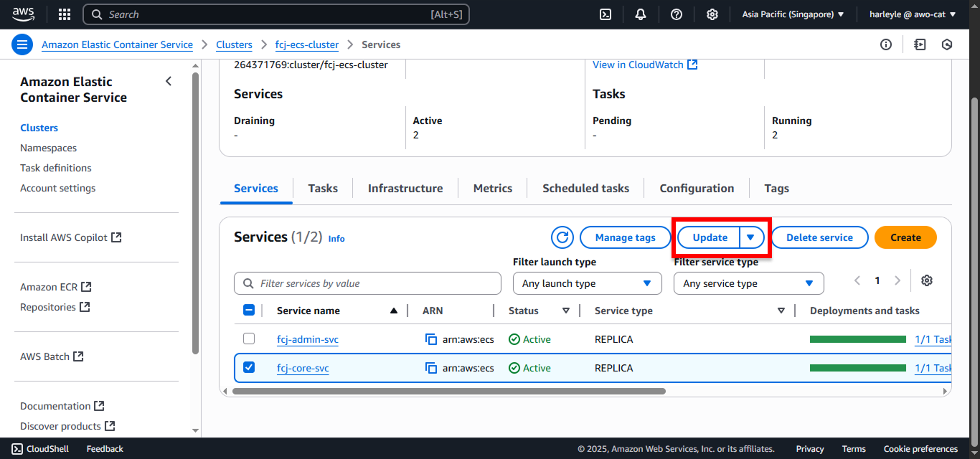Open Account settings in the sidebar
The image size is (980, 459).
tap(57, 188)
